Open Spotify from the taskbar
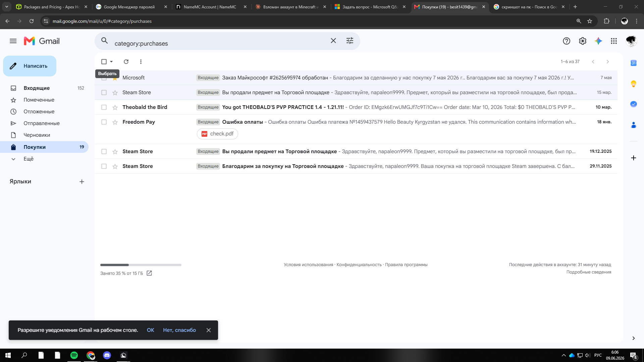Screen dimensions: 644x362 (x=74, y=355)
